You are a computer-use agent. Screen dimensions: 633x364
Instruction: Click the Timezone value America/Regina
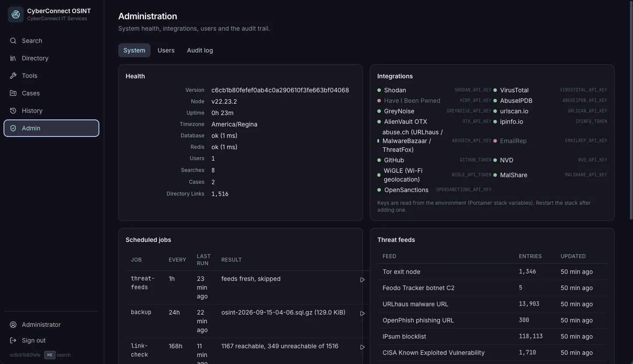234,124
